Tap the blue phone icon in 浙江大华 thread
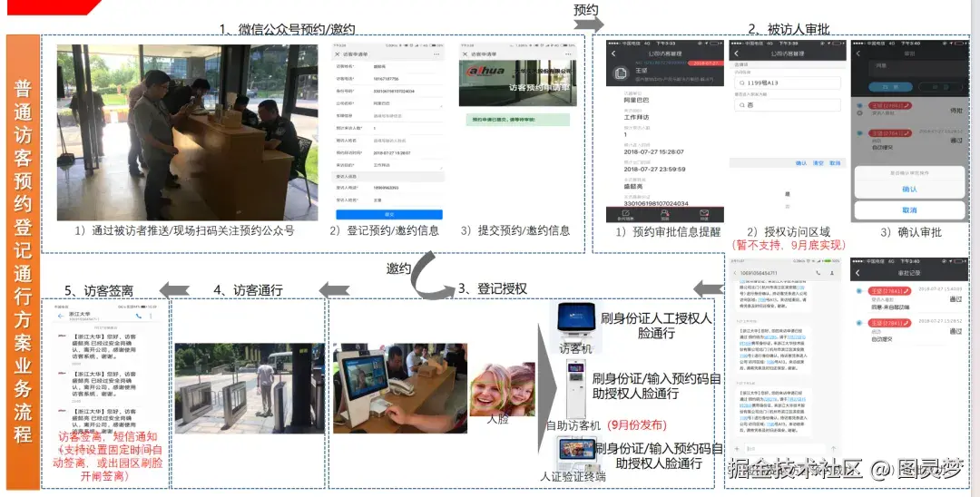980x497 pixels. 138,316
